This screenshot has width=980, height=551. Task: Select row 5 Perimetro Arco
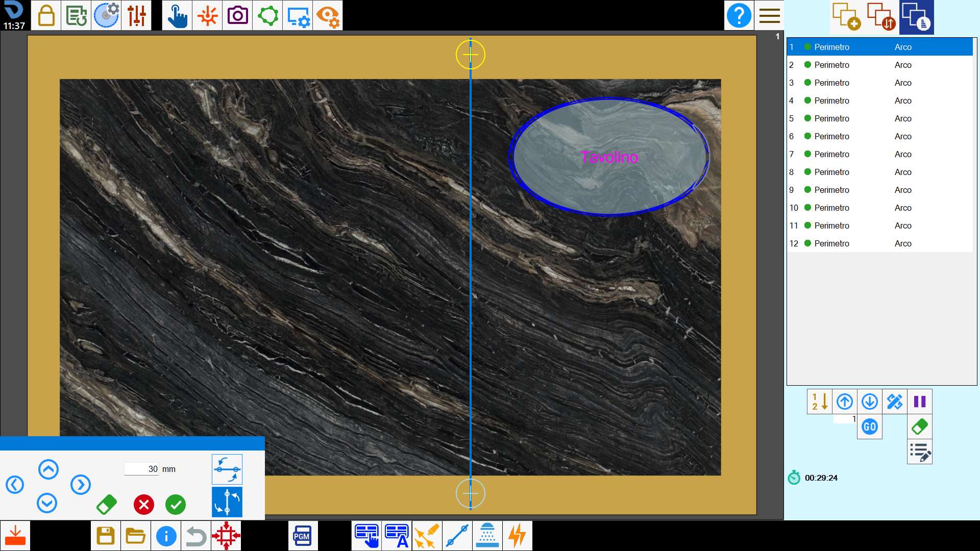(879, 118)
